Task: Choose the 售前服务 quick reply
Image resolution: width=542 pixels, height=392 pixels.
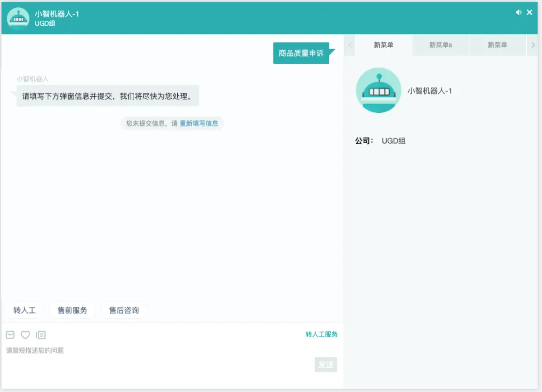Action: click(72, 310)
